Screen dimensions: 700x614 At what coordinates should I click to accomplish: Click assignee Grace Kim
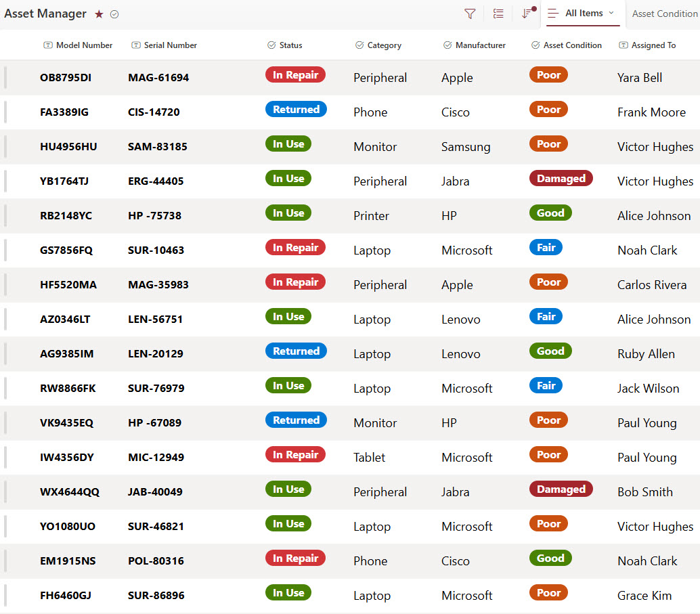pos(644,596)
